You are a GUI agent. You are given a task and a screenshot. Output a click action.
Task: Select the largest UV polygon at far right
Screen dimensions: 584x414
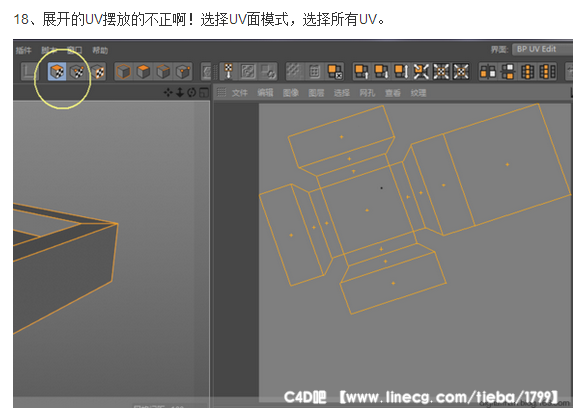[x=507, y=165]
